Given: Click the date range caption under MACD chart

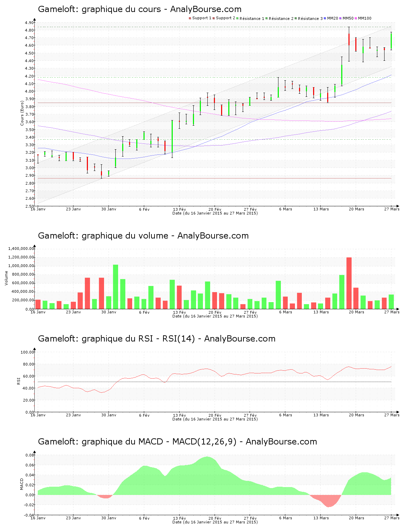Looking at the screenshot, I should pos(215,522).
